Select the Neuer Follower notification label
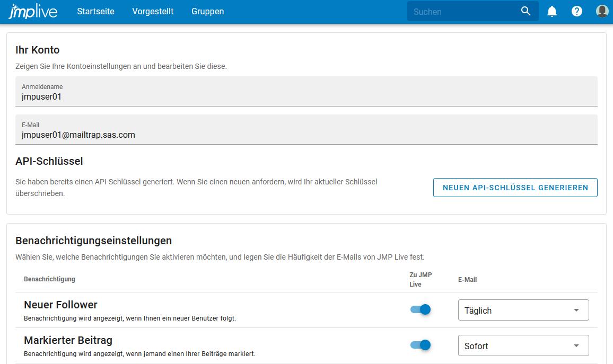613x364 pixels. pos(60,305)
